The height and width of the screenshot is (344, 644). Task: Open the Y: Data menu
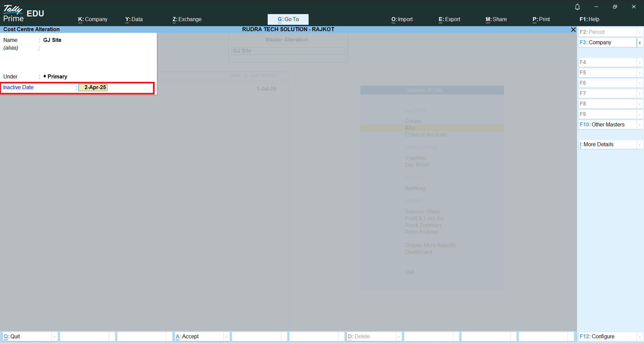(134, 19)
